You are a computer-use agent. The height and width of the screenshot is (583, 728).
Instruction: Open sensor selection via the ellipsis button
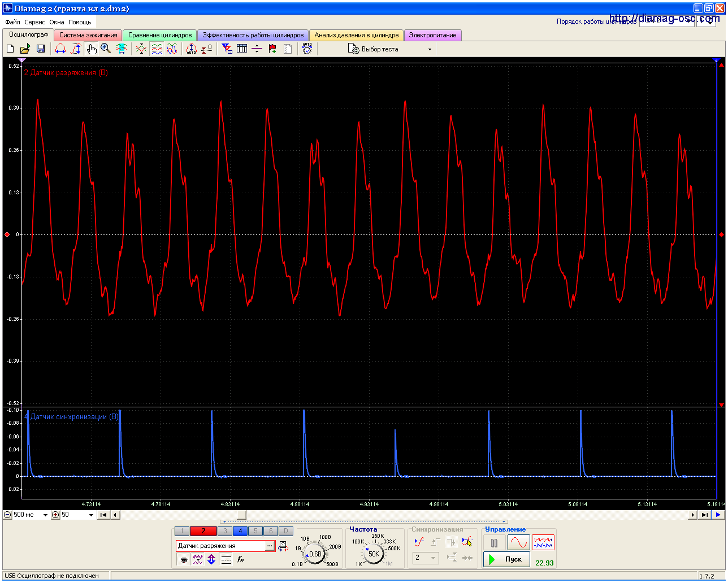tap(270, 546)
